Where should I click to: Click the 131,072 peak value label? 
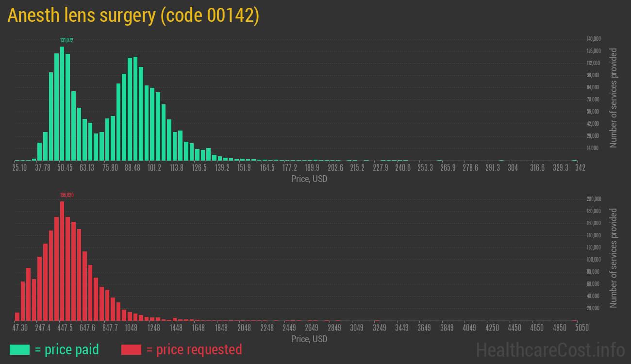point(66,40)
